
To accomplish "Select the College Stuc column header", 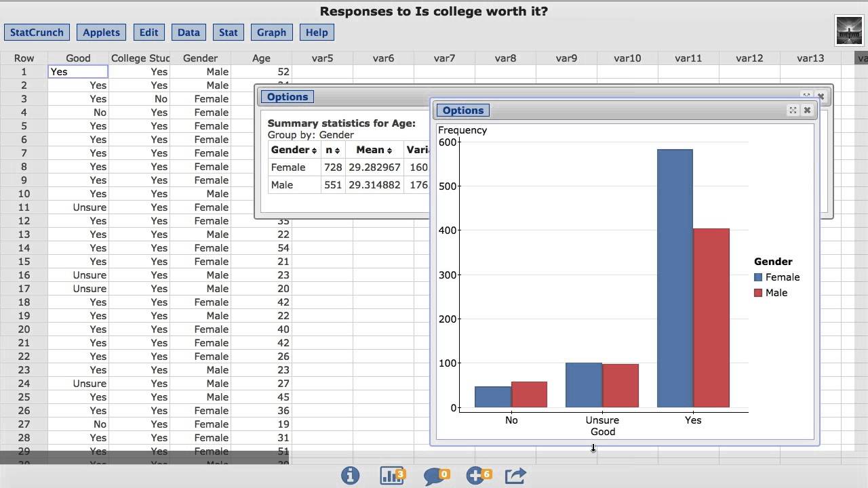I will (x=140, y=58).
